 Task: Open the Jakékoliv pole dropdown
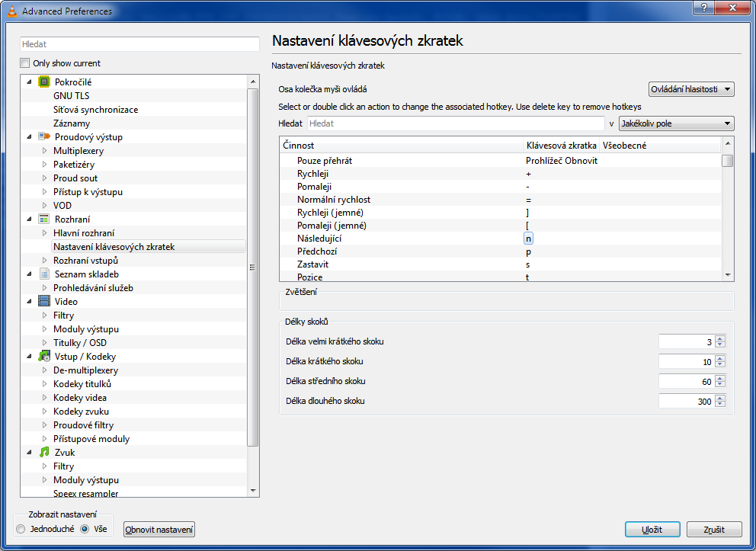[x=676, y=123]
